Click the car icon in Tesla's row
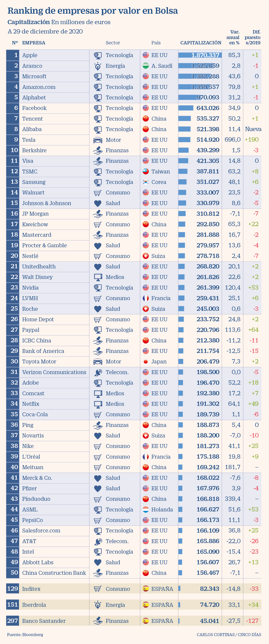The height and width of the screenshot is (644, 269). click(x=98, y=140)
